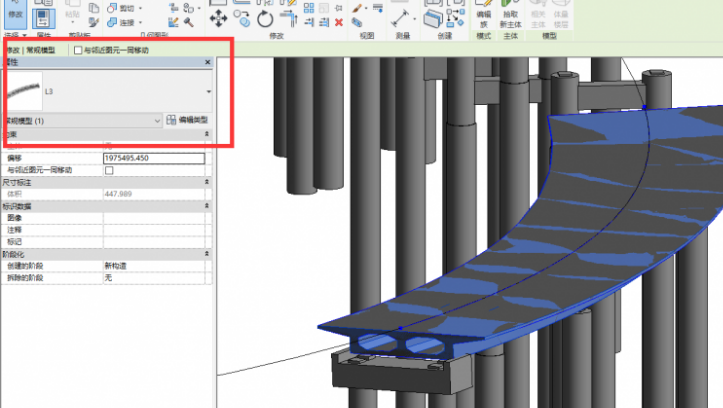723x408 pixels.
Task: Click the 图像 value cell
Action: click(154, 218)
